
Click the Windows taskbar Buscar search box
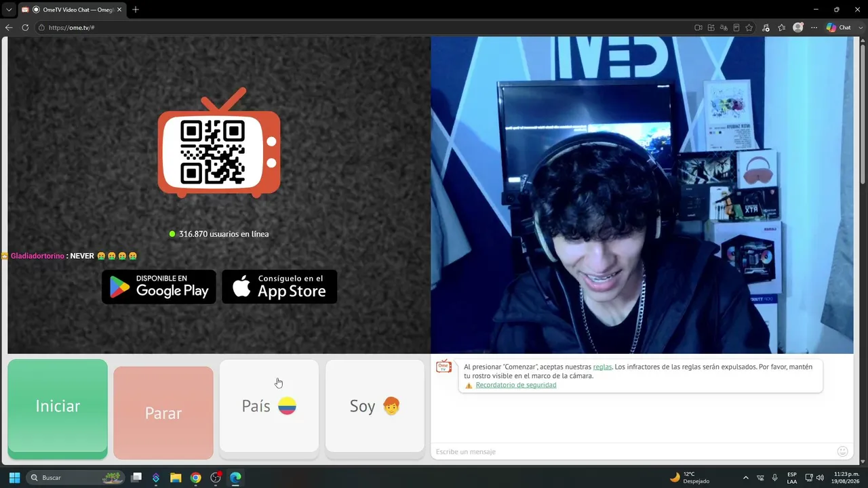point(76,478)
